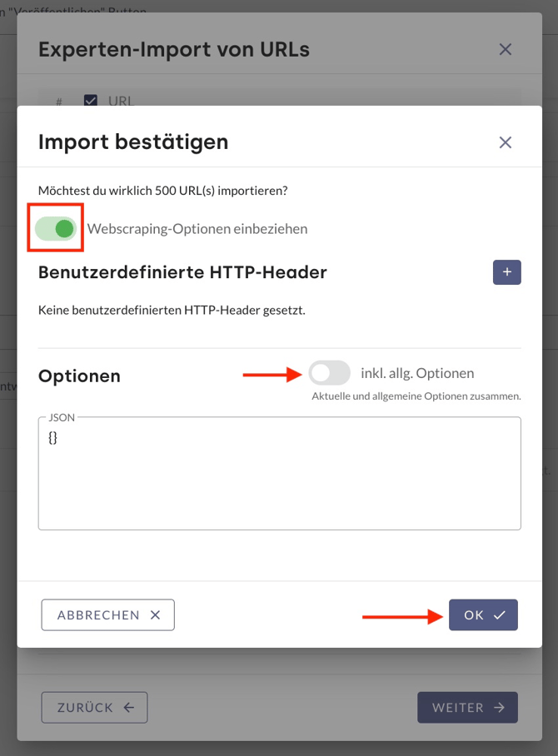
Task: Add a custom HTTP header with plus
Action: [506, 272]
